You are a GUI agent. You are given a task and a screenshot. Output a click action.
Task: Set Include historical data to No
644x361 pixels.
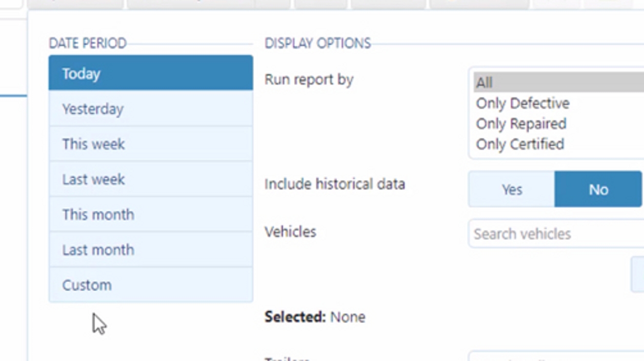(598, 189)
